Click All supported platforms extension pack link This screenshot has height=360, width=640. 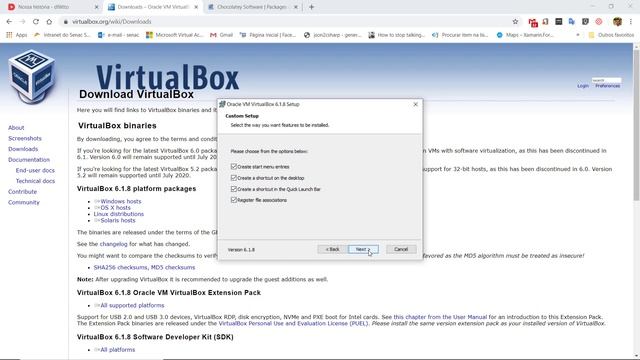click(132, 305)
